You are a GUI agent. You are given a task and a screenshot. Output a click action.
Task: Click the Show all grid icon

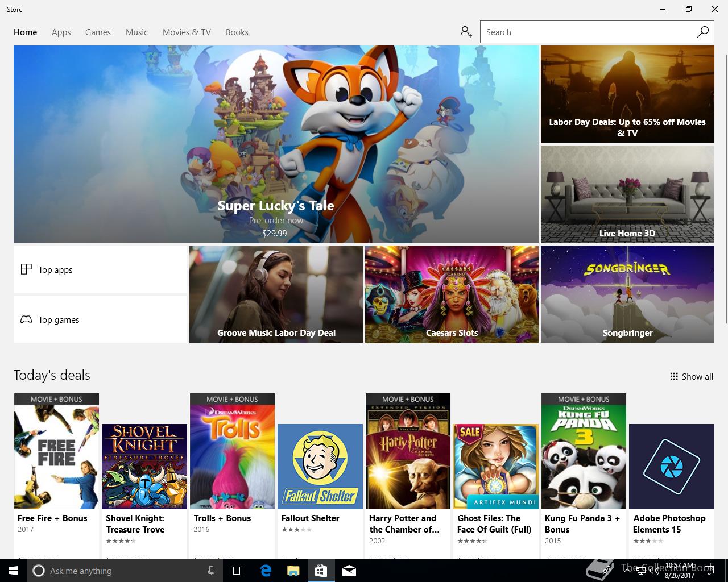click(x=674, y=376)
